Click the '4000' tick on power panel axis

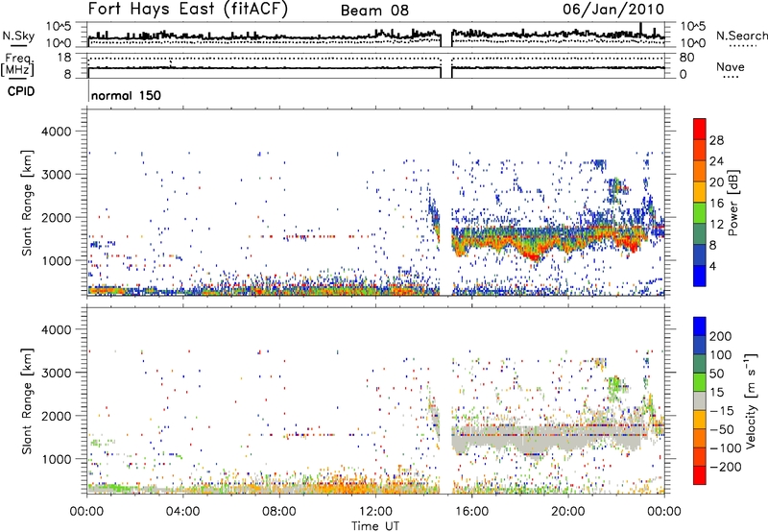pos(56,132)
